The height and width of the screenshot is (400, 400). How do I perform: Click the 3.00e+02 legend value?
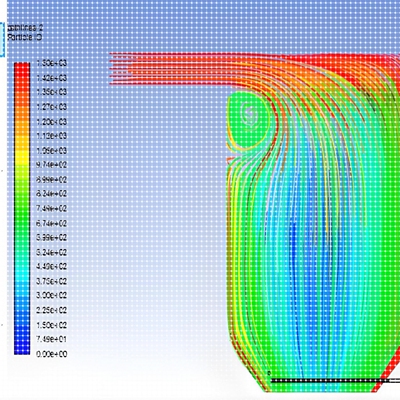(52, 296)
